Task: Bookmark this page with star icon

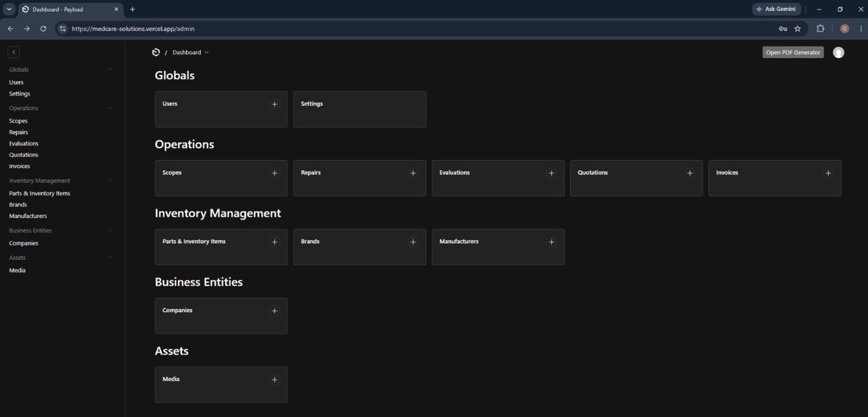Action: (x=798, y=29)
